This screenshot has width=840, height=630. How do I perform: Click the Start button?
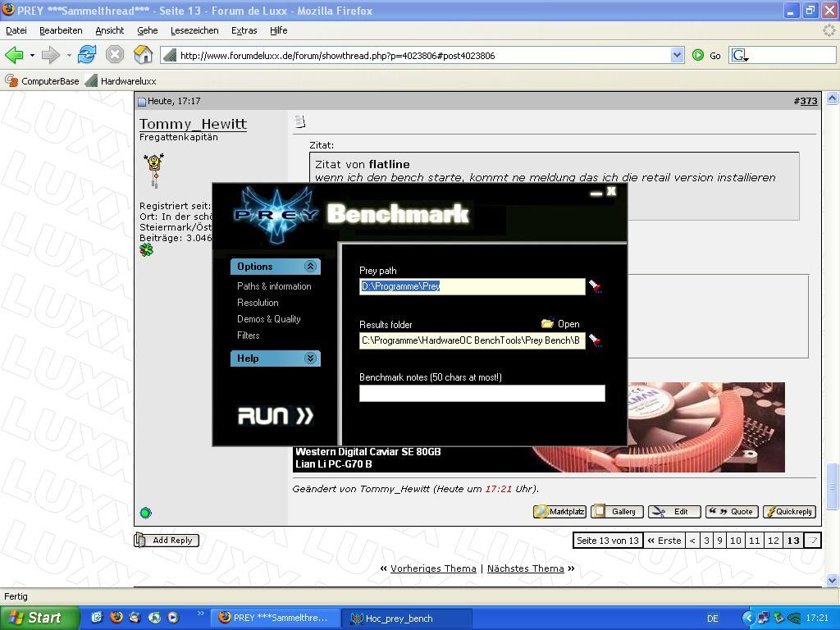[39, 618]
